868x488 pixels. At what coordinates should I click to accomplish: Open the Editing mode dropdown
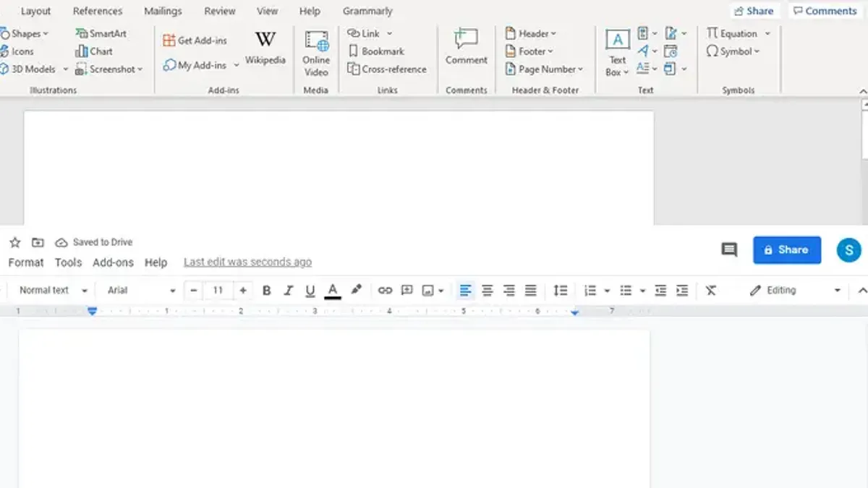pyautogui.click(x=795, y=290)
